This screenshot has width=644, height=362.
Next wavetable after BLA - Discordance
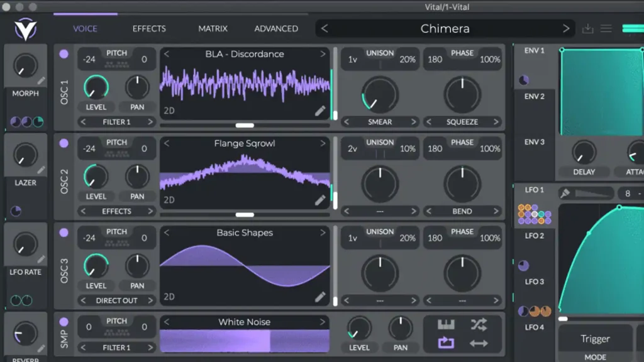pos(323,54)
